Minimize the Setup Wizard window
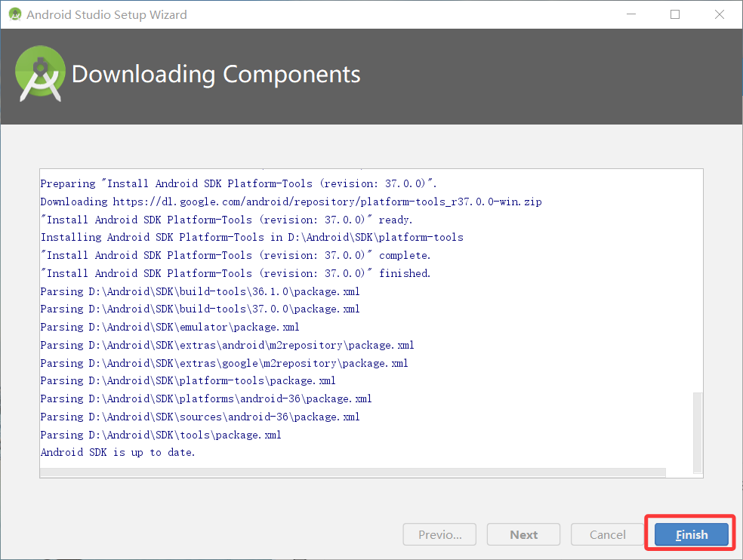The image size is (743, 560). point(631,14)
